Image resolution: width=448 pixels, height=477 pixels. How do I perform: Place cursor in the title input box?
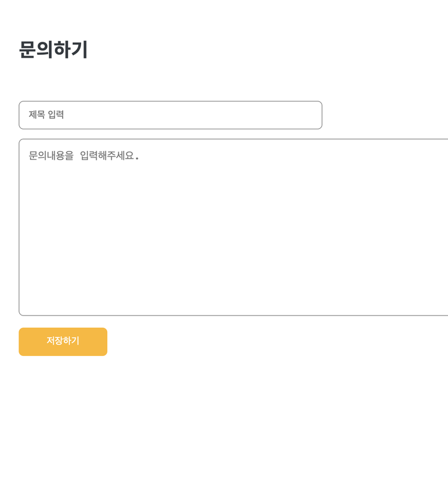pos(171,115)
